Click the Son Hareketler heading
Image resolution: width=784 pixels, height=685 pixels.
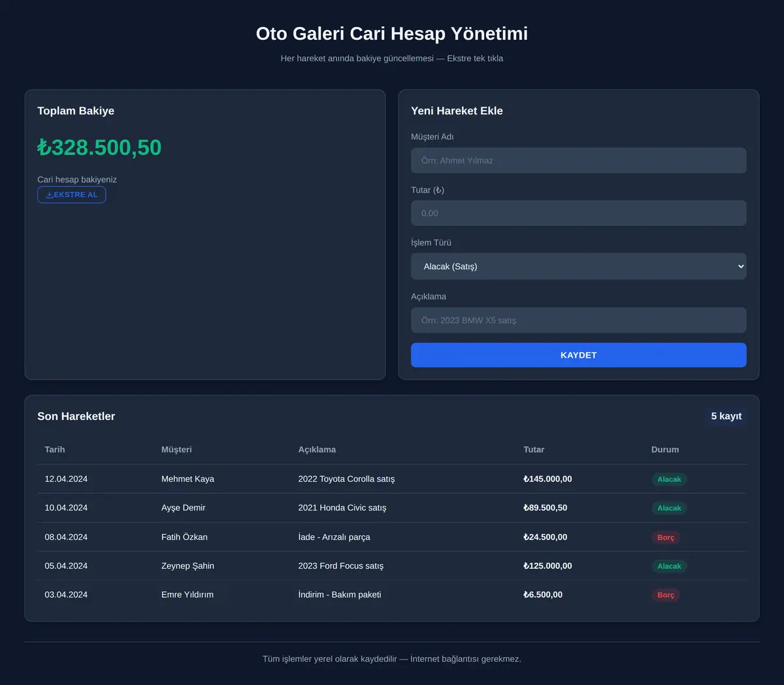click(76, 416)
